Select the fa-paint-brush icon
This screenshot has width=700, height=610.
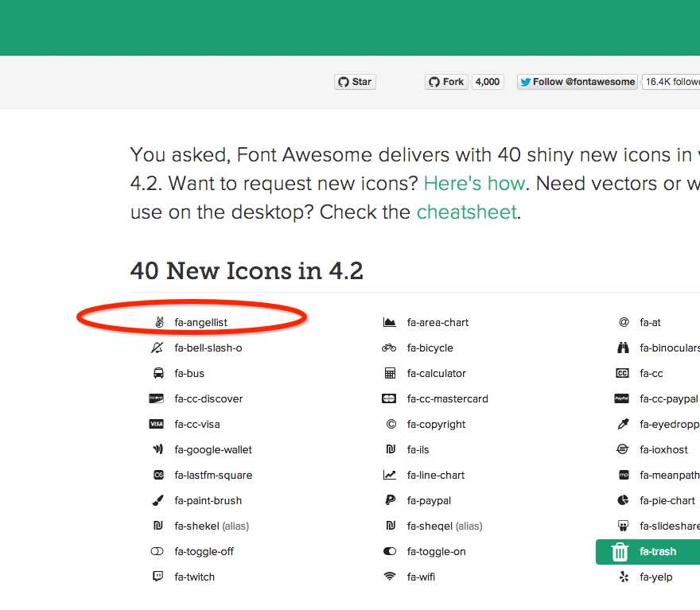(x=158, y=500)
